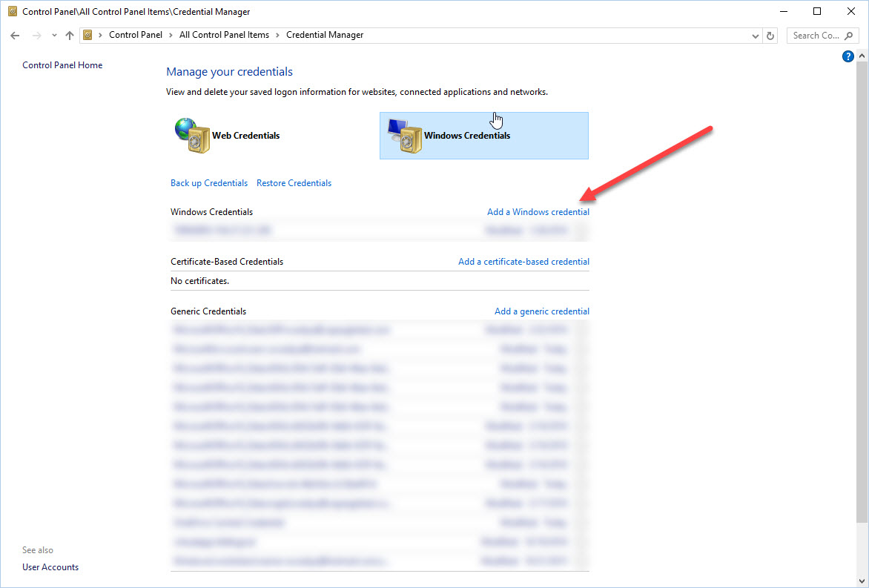Open Control Panel Home link

point(62,65)
